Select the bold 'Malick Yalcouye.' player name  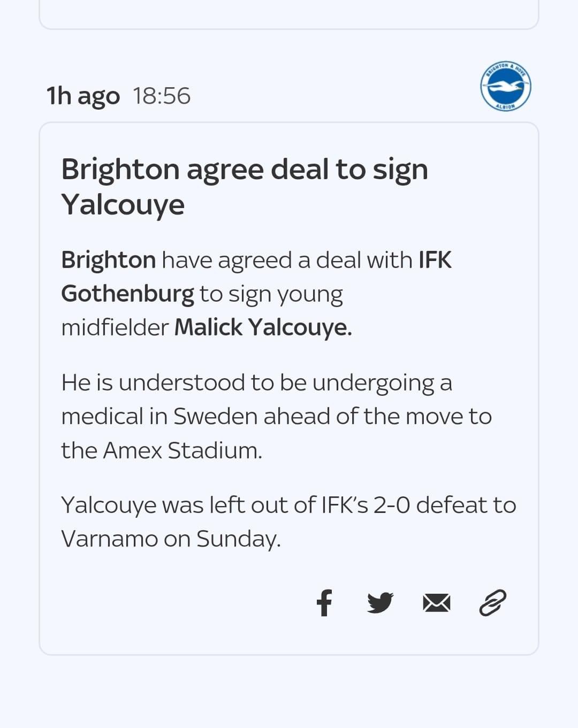(x=263, y=327)
